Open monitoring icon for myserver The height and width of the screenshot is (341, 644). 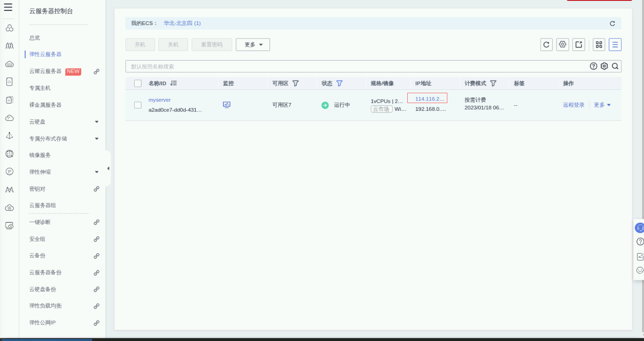click(227, 105)
